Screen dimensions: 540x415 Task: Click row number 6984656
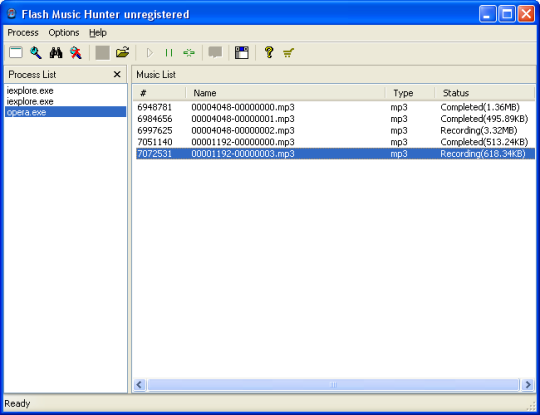pos(155,119)
